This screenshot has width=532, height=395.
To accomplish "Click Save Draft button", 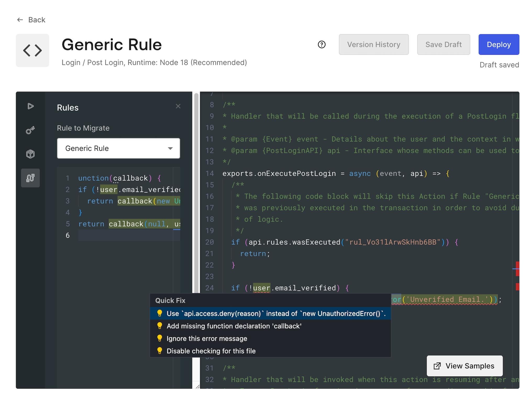I will click(x=443, y=45).
